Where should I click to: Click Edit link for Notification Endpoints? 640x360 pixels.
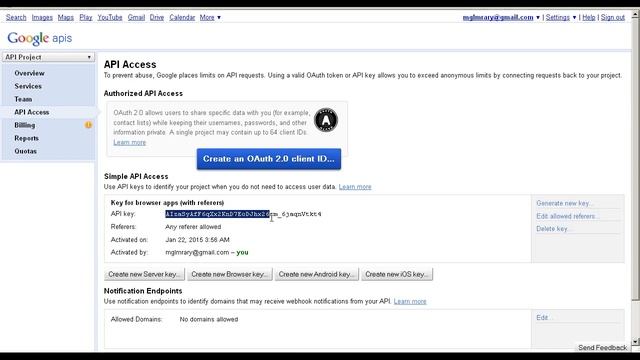[x=544, y=318]
